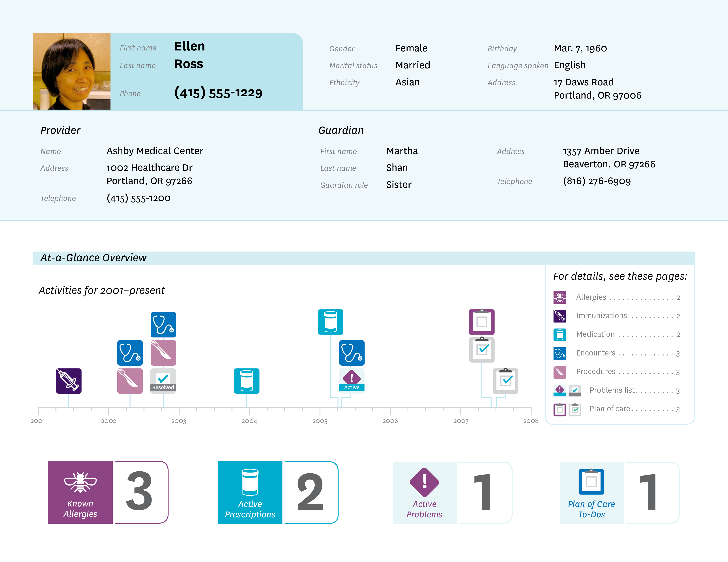Click the 2001 immunization syringe icon

[x=69, y=381]
